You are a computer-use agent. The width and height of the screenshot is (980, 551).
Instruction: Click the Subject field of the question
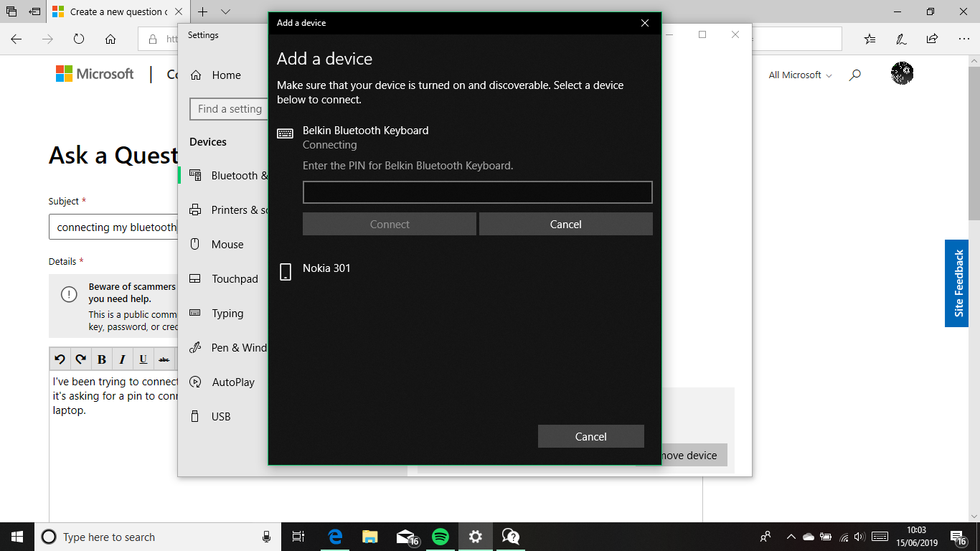point(113,227)
